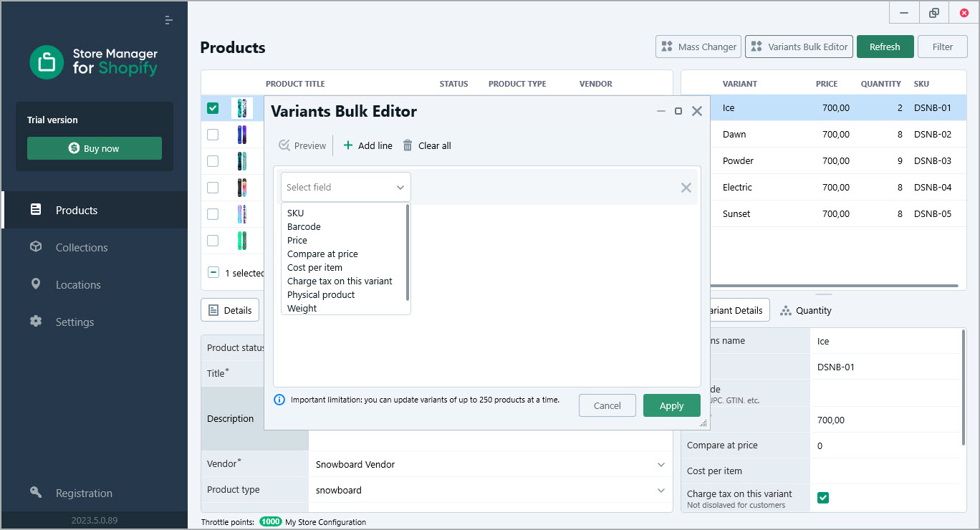Click the Variants Bulk Editor toolbar button
Screen dimensions: 980x530
(799, 47)
